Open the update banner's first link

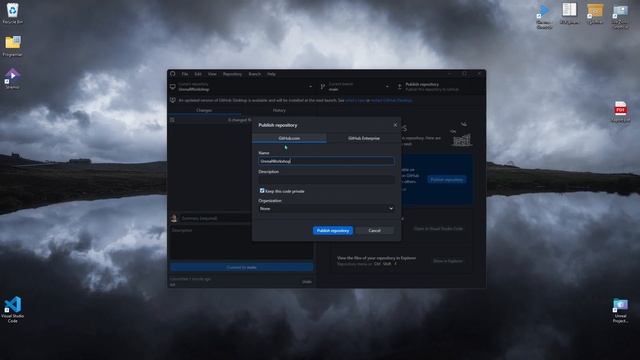click(x=355, y=100)
